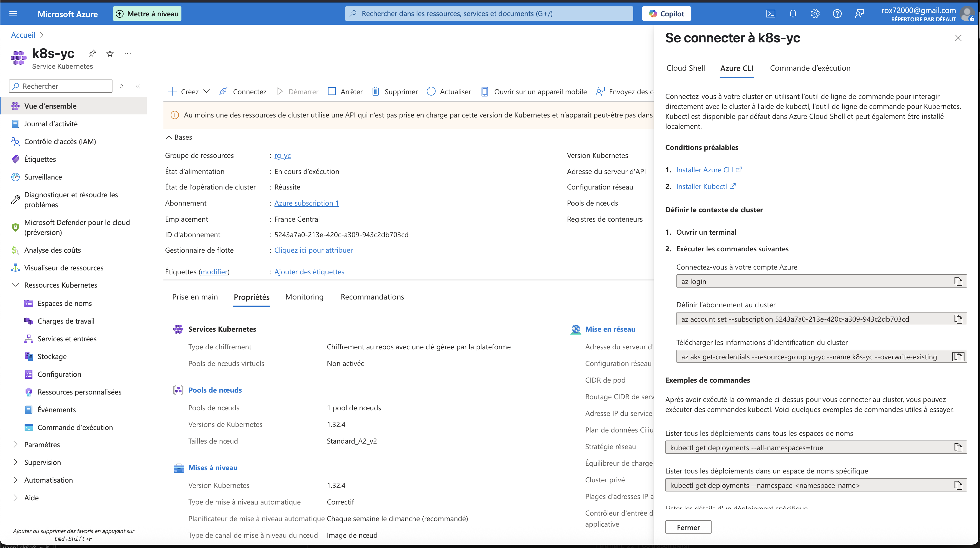This screenshot has height=548, width=980.
Task: Click the Actualiser refresh icon
Action: pyautogui.click(x=431, y=91)
